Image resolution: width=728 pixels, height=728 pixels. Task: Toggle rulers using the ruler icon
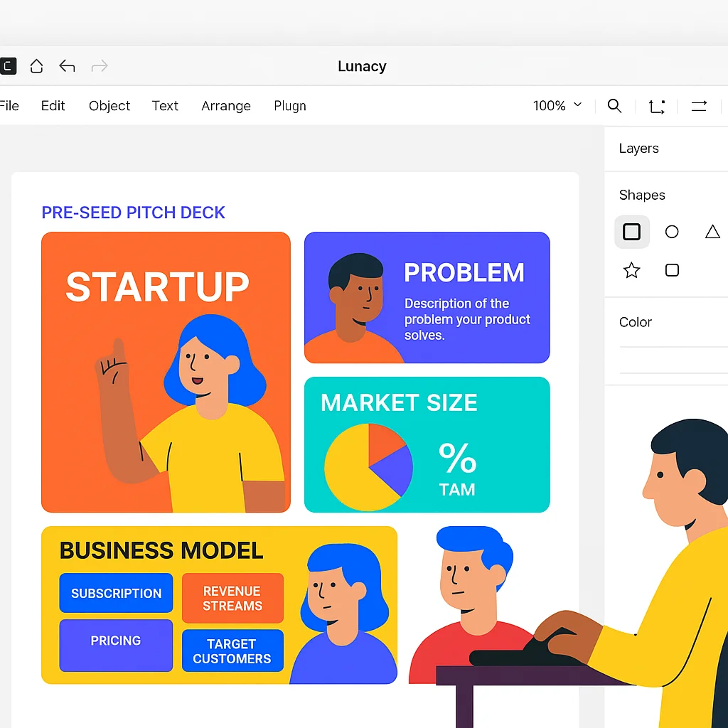click(656, 105)
